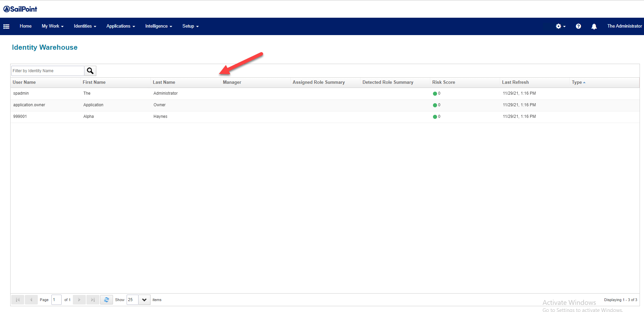Click first name 'Application' cell

(x=93, y=105)
